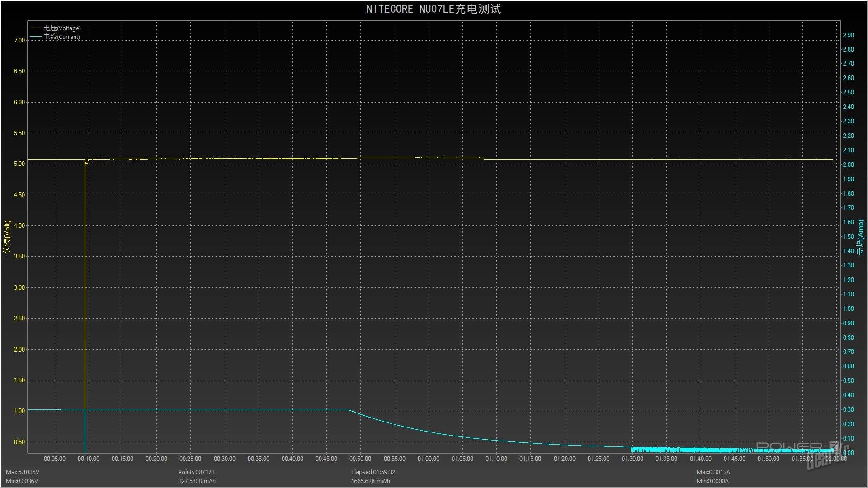Viewport: 868px width, 488px height.
Task: Click the 'Max:0.3012A' current value
Action: tap(713, 472)
